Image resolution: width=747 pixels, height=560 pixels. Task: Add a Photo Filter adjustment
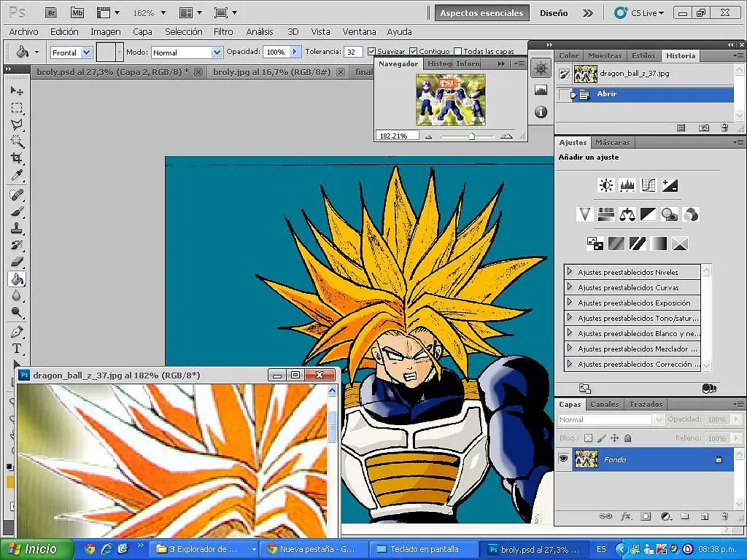[670, 215]
